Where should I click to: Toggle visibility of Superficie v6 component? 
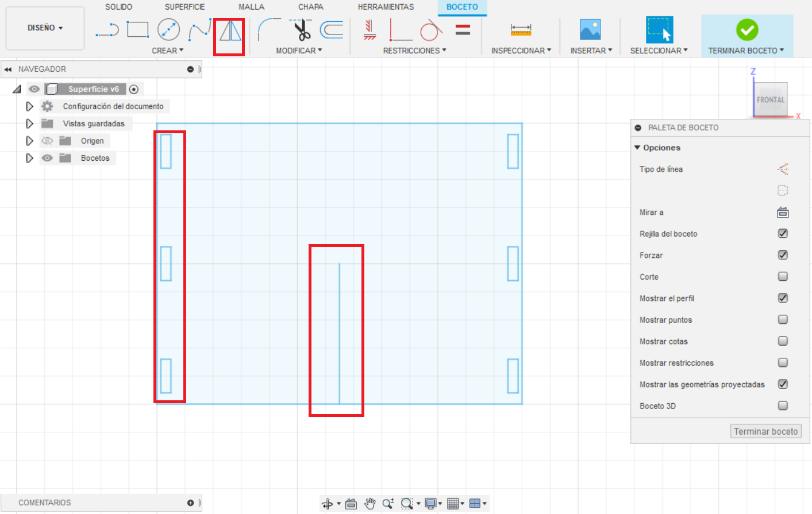[x=34, y=89]
